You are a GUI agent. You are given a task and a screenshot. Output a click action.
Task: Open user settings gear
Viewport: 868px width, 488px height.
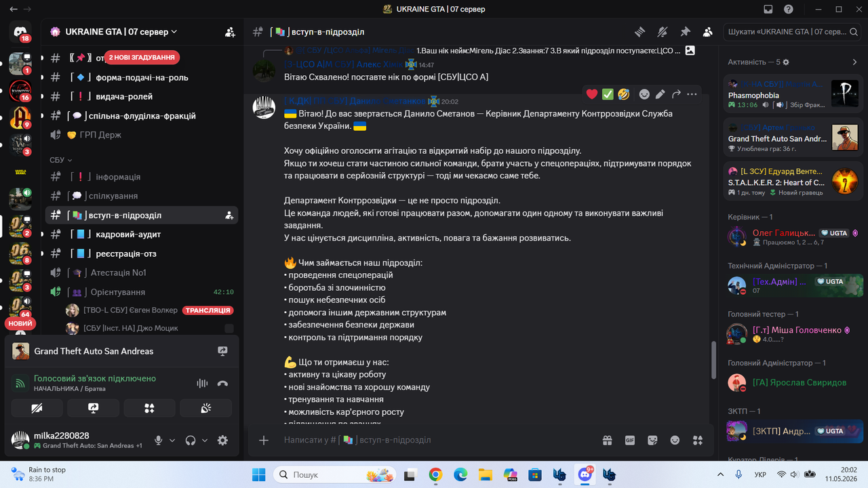(222, 441)
